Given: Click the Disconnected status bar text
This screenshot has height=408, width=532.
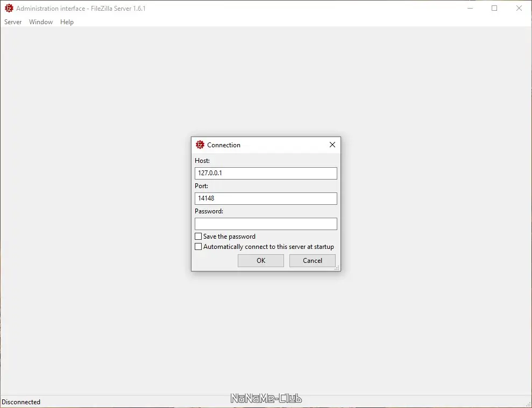Looking at the screenshot, I should click(21, 402).
